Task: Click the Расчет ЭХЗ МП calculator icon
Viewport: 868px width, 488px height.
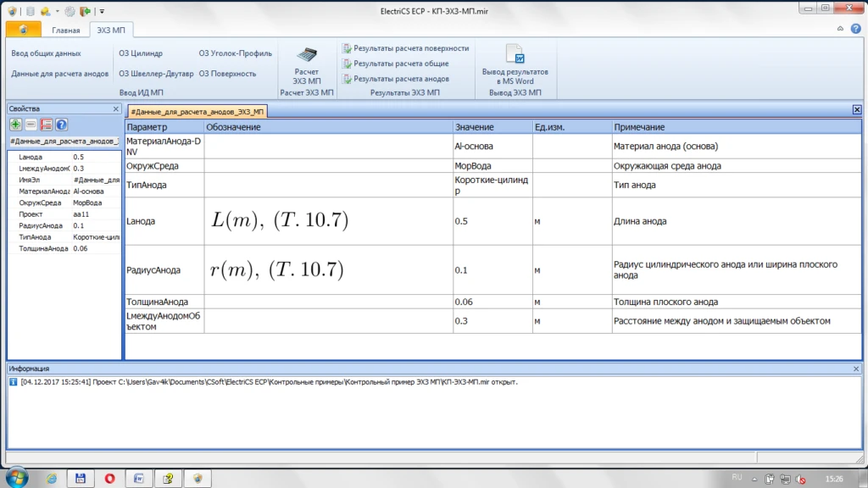Action: point(307,56)
